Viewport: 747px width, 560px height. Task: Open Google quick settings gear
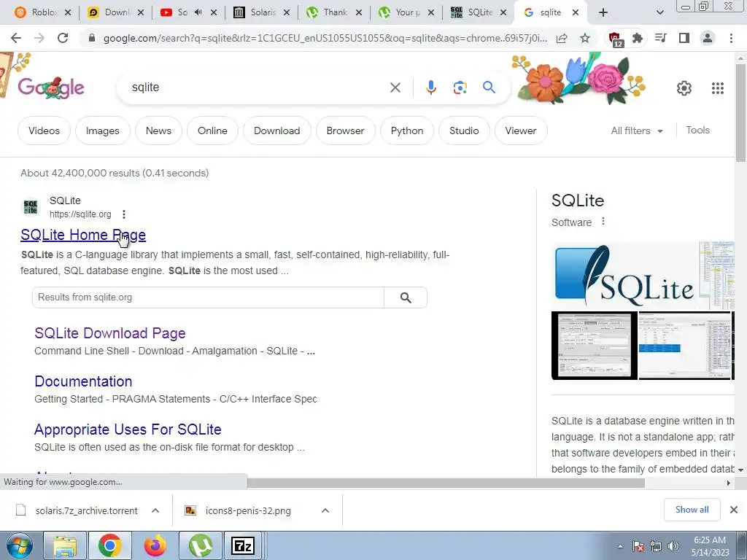(684, 88)
